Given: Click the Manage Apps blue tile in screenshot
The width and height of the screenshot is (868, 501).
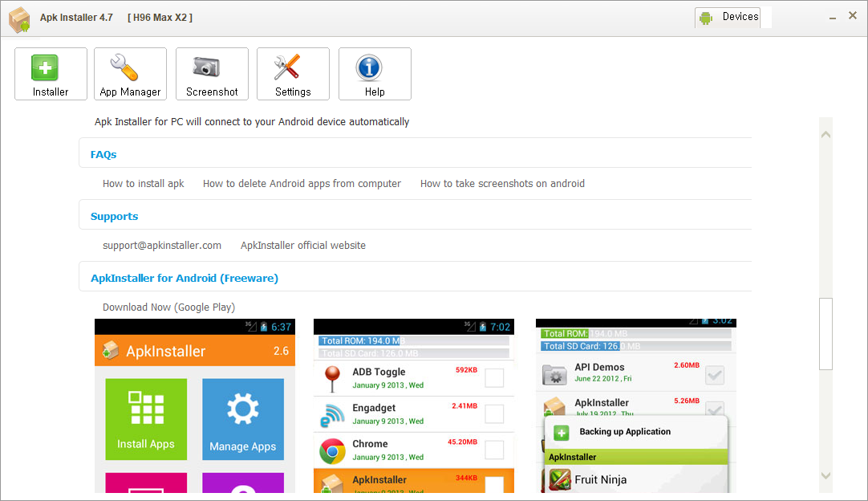Looking at the screenshot, I should 243,420.
